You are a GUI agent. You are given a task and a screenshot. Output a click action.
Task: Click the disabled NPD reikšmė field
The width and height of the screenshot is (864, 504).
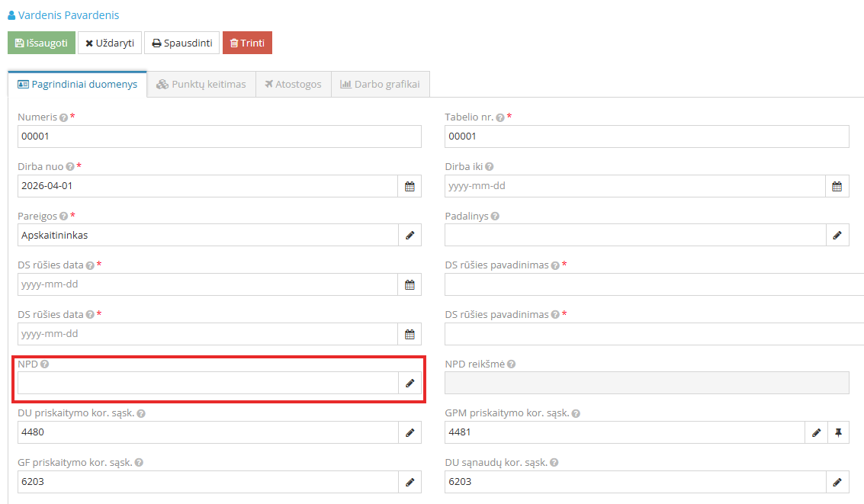tap(647, 384)
